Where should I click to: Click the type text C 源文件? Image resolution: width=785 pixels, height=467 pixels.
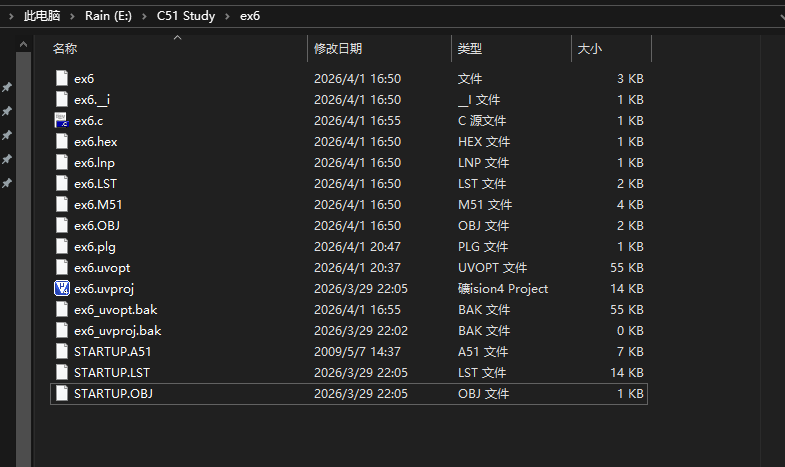coord(482,121)
